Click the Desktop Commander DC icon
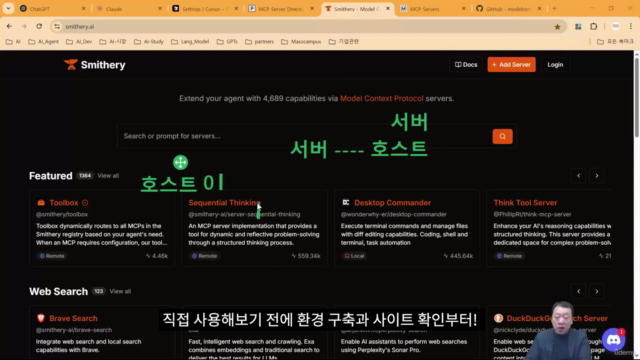Image resolution: width=640 pixels, height=360 pixels. (x=346, y=202)
